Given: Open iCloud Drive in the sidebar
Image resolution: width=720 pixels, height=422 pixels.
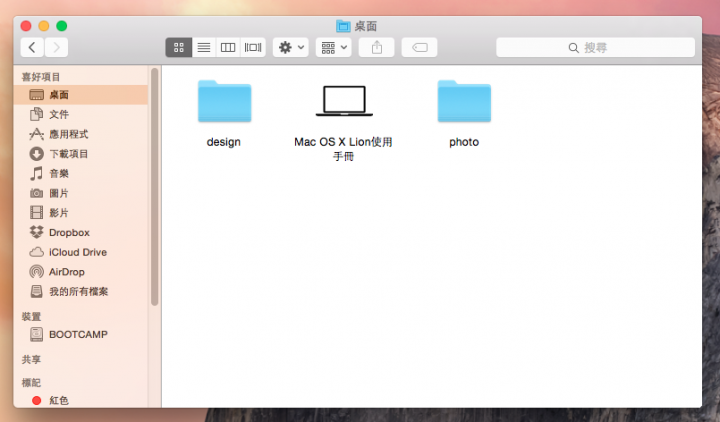Looking at the screenshot, I should click(81, 253).
